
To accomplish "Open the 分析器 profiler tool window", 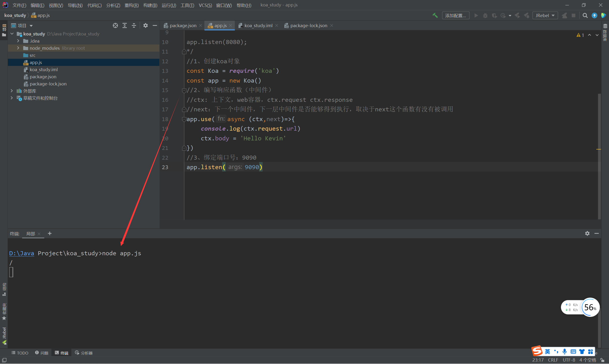I will coord(84,353).
